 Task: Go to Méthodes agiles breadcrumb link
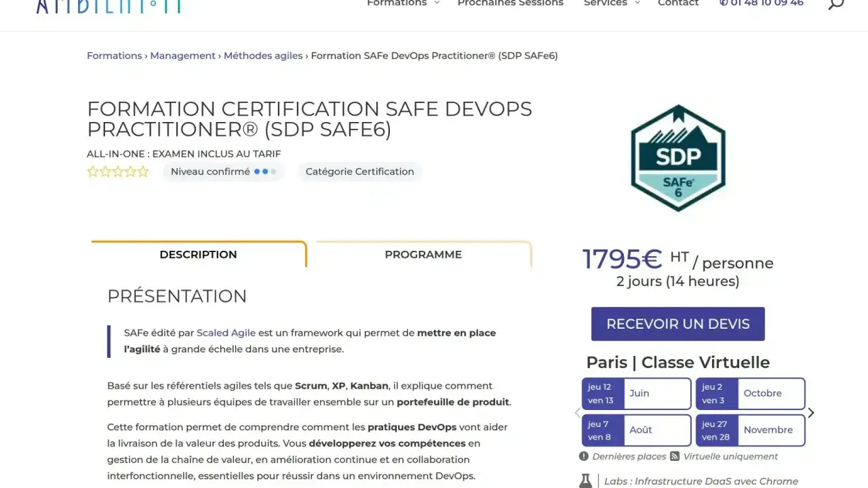263,56
